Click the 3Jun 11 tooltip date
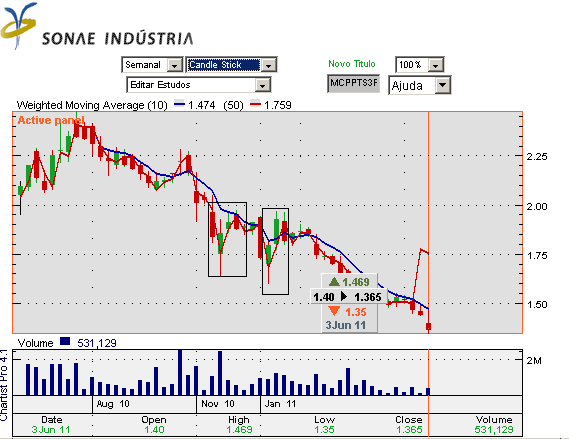569x439 pixels. pyautogui.click(x=345, y=325)
